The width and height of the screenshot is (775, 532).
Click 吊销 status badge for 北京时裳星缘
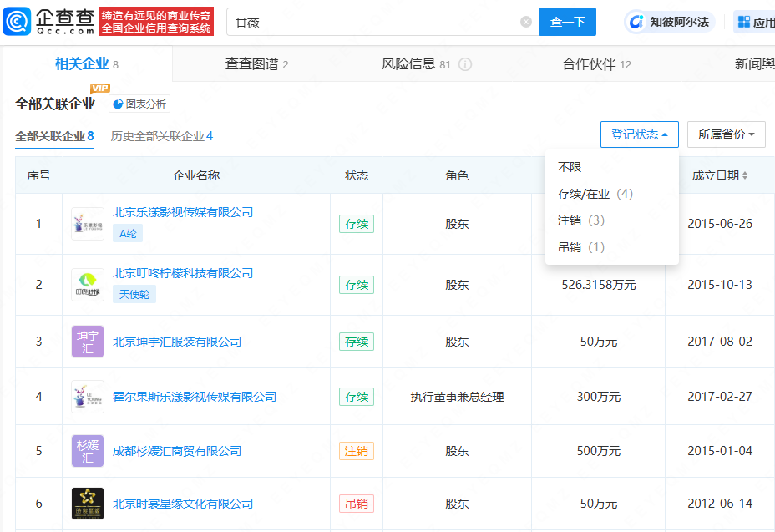click(357, 504)
